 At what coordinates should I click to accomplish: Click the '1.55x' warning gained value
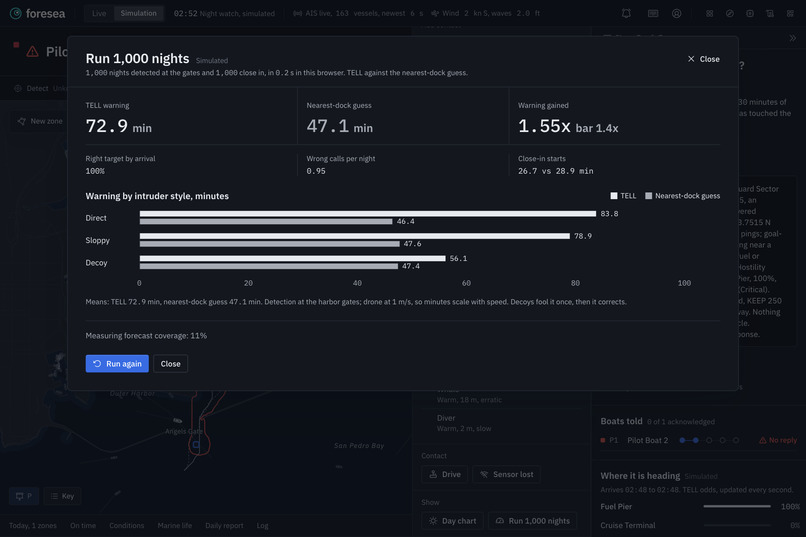click(544, 126)
